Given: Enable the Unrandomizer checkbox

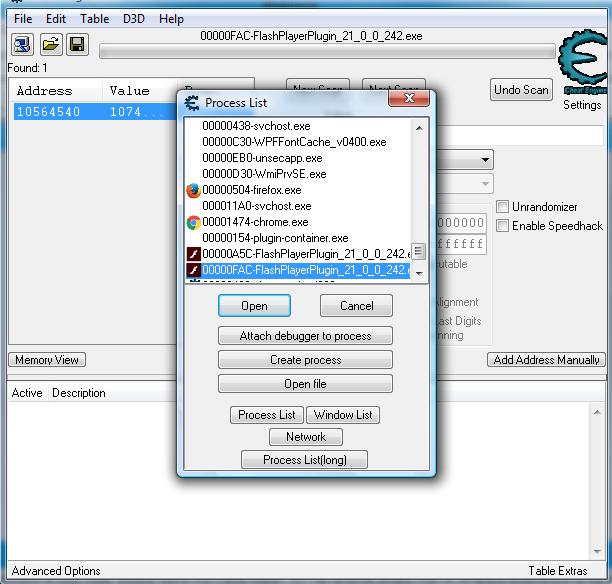Looking at the screenshot, I should point(503,207).
